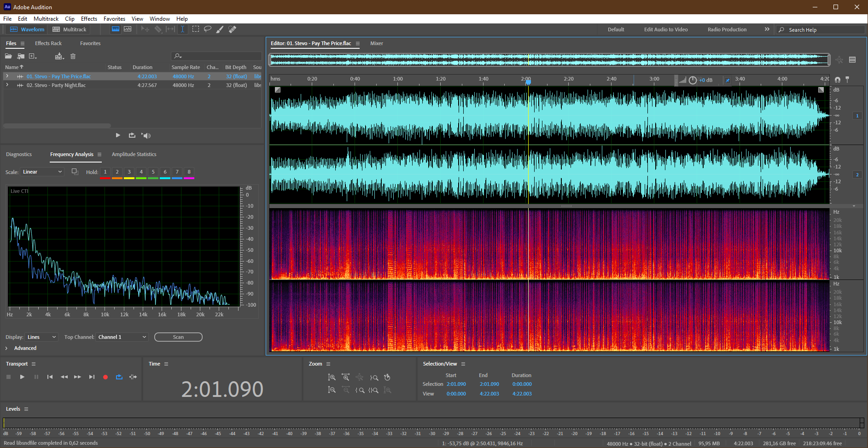
Task: Click the trash Close Files icon
Action: point(73,56)
